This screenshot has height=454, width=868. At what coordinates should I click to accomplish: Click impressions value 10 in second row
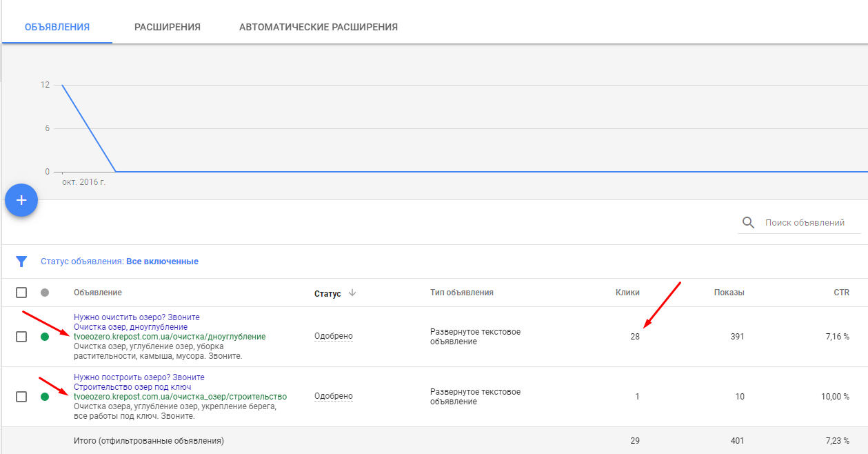740,397
